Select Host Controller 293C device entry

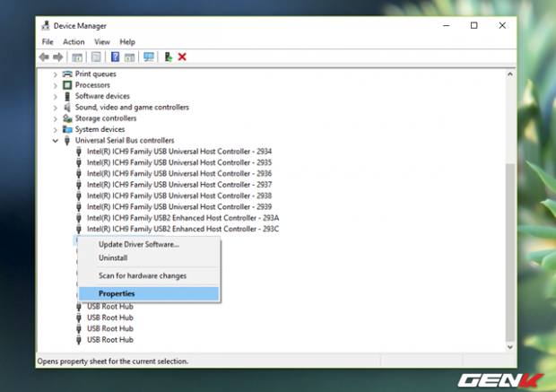coord(183,229)
